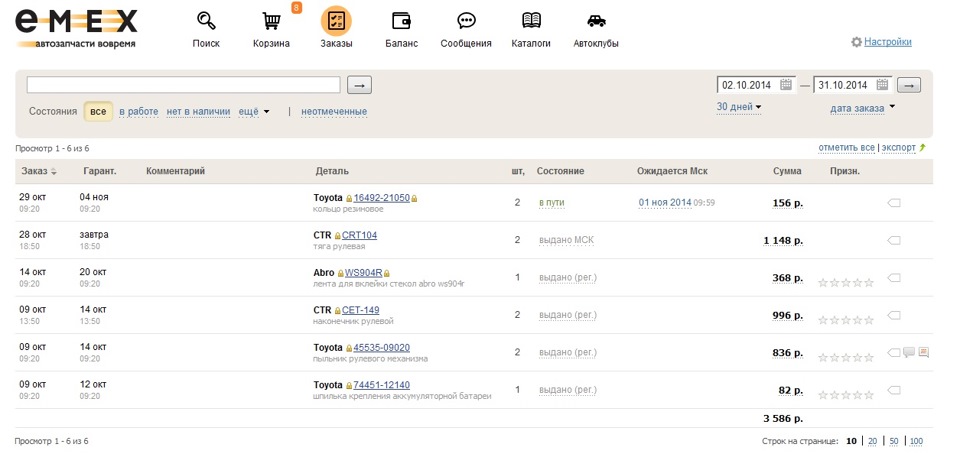Open the Каталоги book icon
The image size is (960, 470).
[531, 22]
